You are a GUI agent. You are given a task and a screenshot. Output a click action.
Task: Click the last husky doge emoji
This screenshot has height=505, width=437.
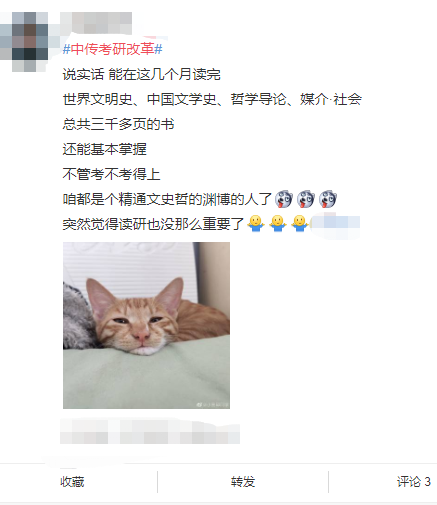coord(328,199)
